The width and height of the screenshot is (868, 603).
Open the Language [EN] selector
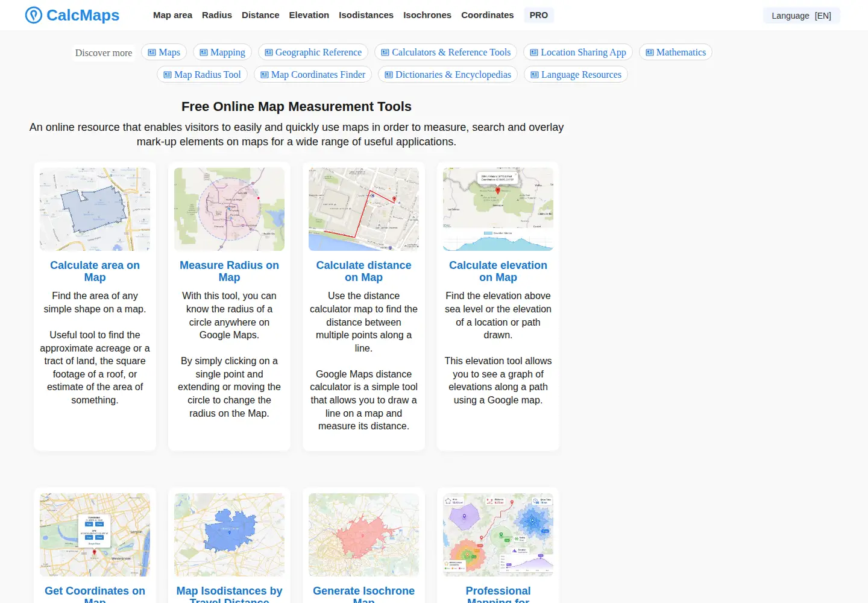[x=801, y=16]
